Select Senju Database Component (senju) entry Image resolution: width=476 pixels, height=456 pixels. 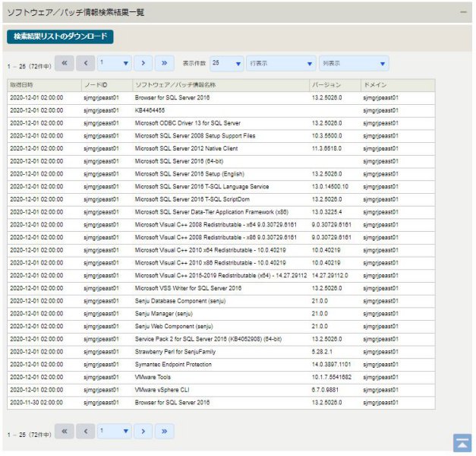pyautogui.click(x=180, y=301)
